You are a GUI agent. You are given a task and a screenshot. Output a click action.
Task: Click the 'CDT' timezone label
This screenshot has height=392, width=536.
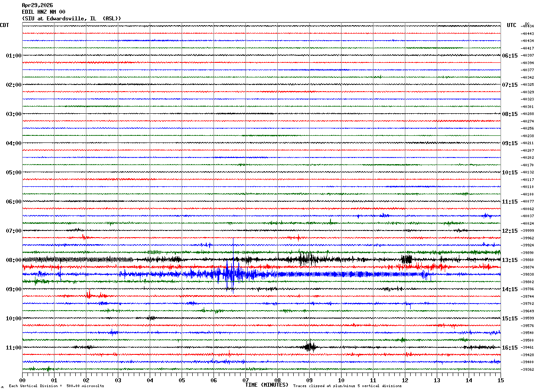[4, 25]
